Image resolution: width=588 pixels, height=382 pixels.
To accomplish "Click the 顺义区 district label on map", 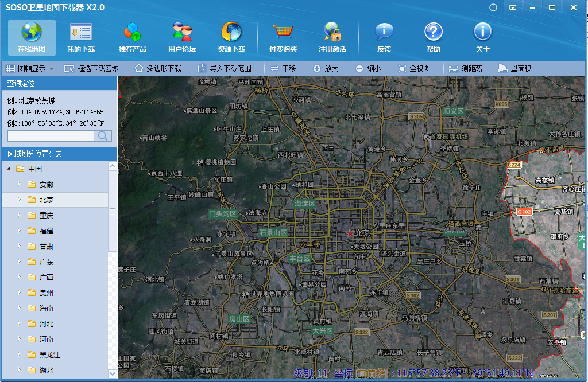I will point(454,111).
